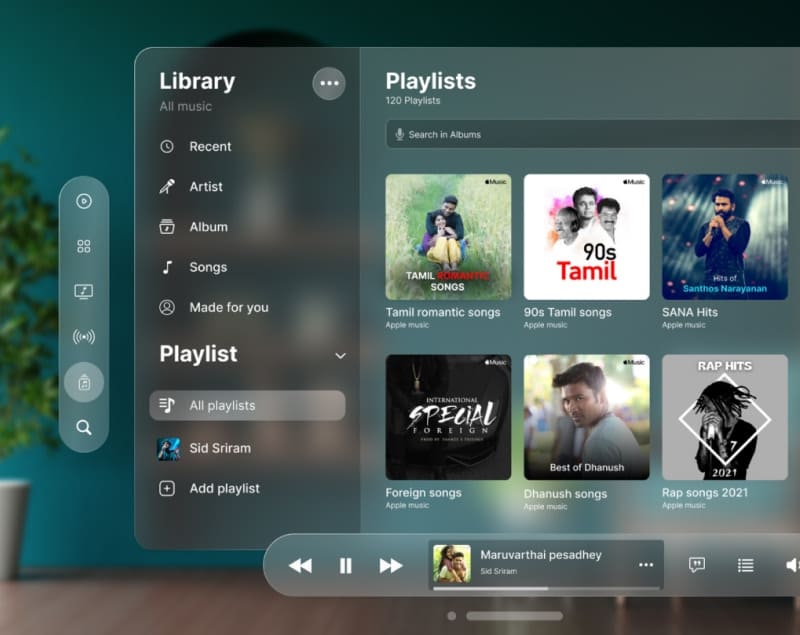Click the volume speaker icon
The height and width of the screenshot is (635, 800).
(792, 565)
